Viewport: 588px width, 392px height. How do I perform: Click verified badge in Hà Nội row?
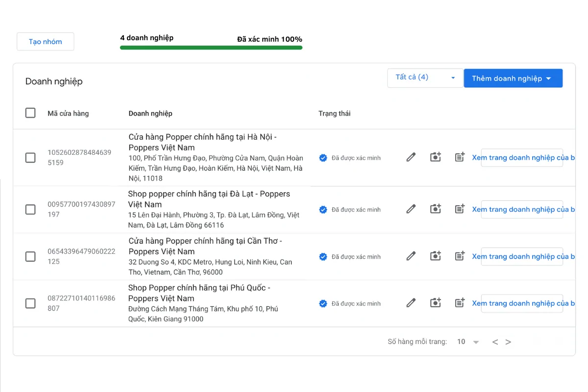(323, 158)
